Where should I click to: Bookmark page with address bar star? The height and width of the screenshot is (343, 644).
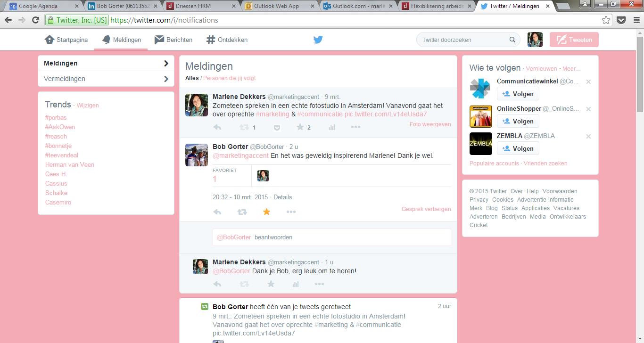point(606,20)
